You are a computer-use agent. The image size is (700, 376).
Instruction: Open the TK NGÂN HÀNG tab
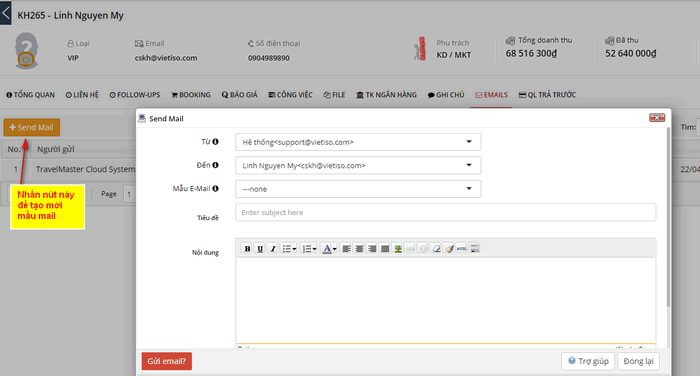coord(387,95)
